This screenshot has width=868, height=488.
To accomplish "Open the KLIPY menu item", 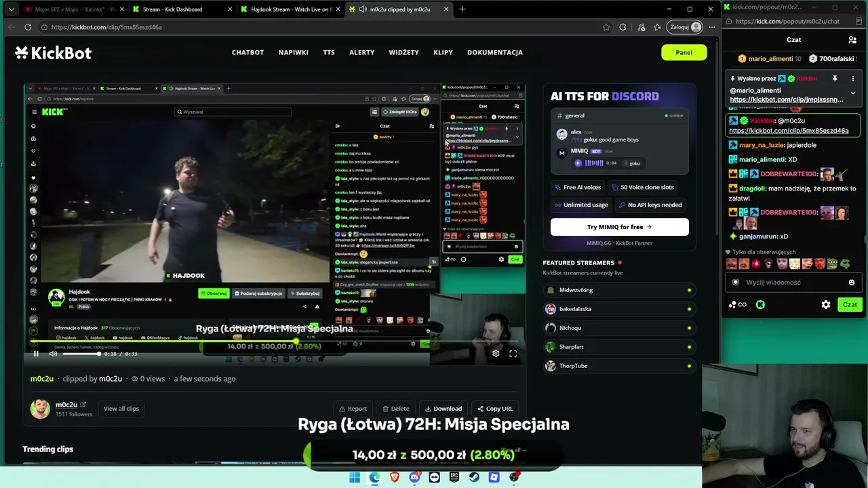I will [443, 52].
